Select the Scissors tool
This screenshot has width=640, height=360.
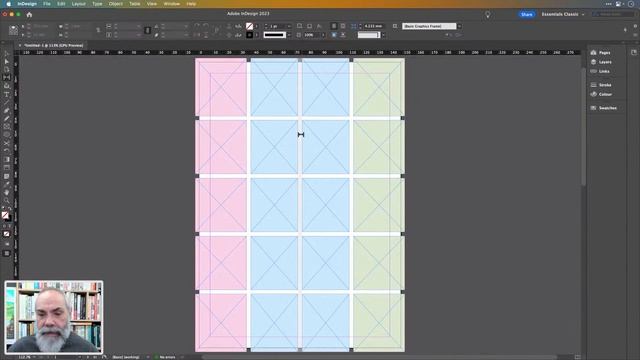tap(7, 143)
